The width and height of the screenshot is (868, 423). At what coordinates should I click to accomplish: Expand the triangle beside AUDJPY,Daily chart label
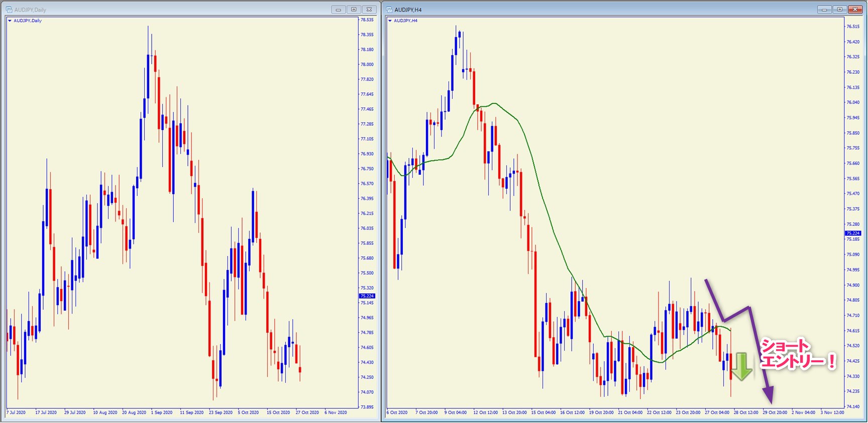click(10, 21)
